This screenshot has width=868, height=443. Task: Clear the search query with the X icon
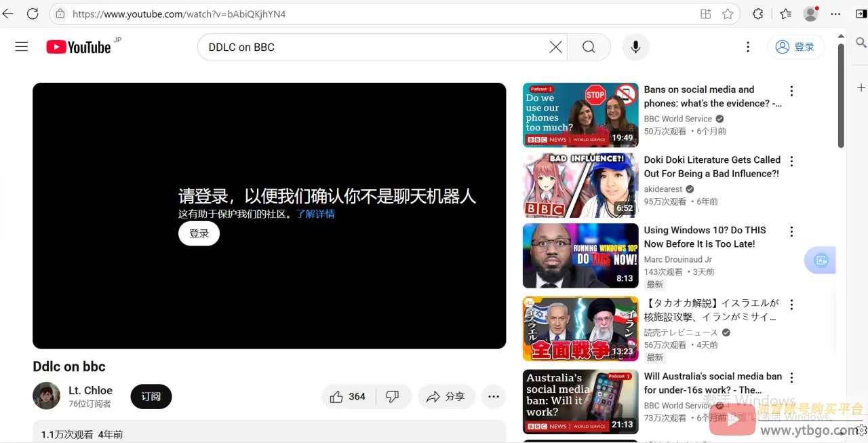click(x=555, y=47)
